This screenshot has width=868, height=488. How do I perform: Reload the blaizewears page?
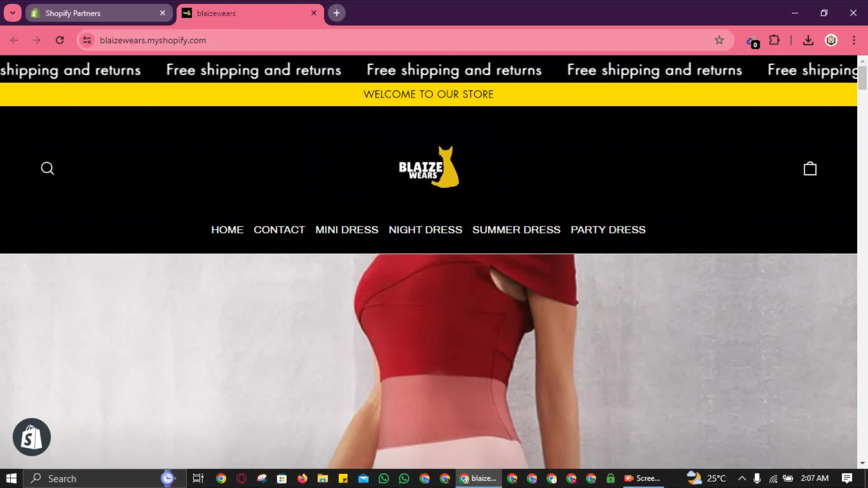tap(60, 40)
